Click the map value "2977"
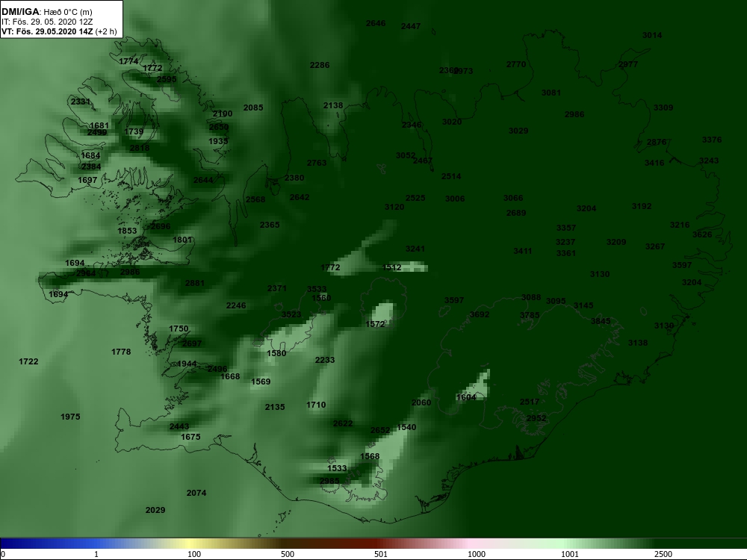Image resolution: width=747 pixels, height=560 pixels. (x=628, y=65)
